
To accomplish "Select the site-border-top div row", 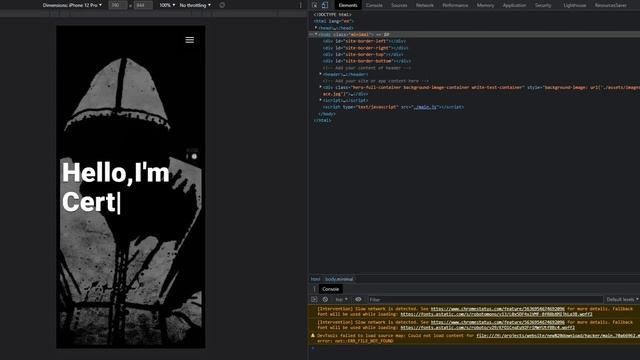I will tap(363, 54).
